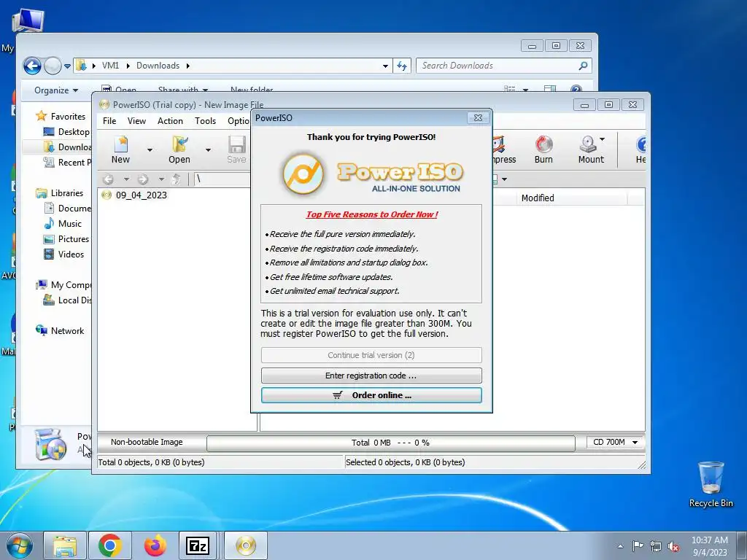Click the network tray icon
This screenshot has height=560, width=747.
(656, 547)
